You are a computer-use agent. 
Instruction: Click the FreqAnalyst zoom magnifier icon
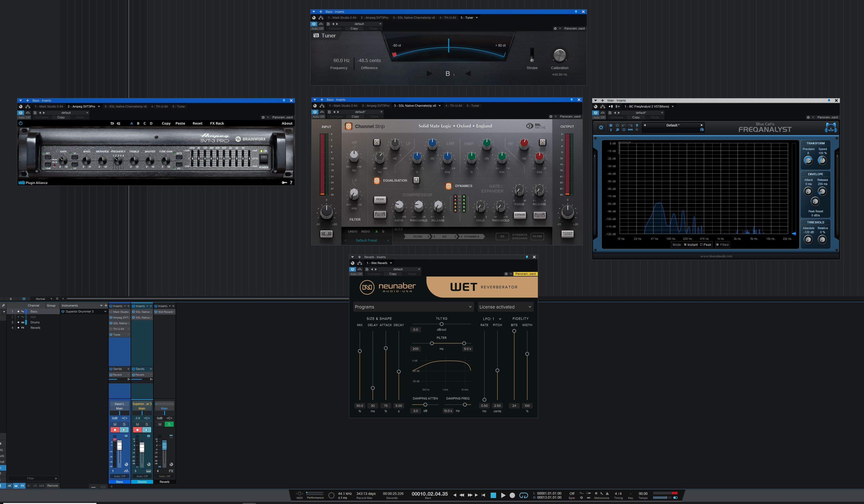(617, 130)
